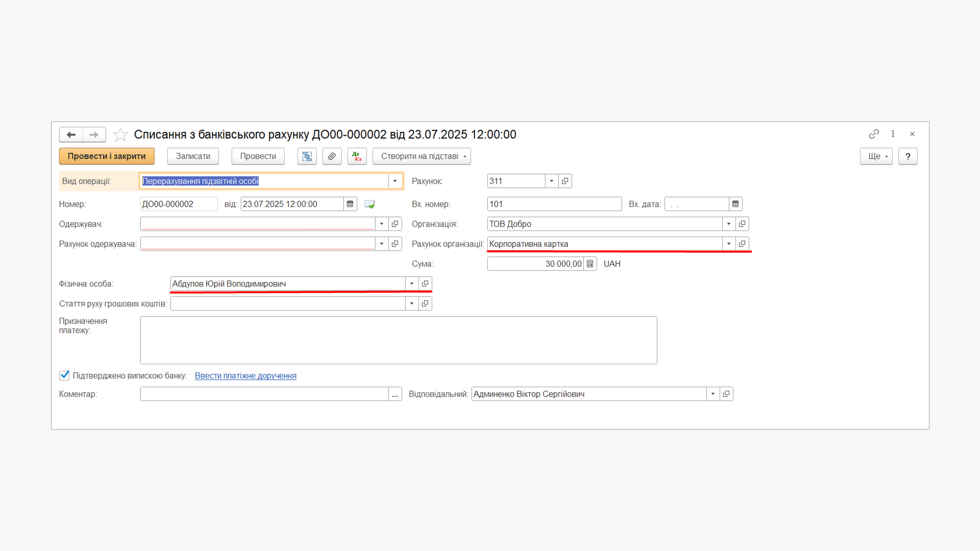Screen dimensions: 980x551
Task: Open the Ще menu
Action: tap(876, 156)
